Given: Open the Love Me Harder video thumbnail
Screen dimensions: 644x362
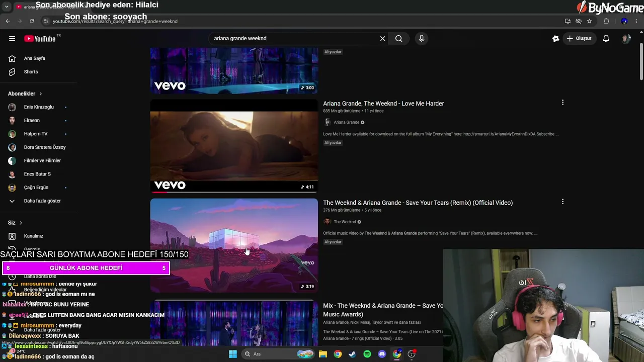Looking at the screenshot, I should coord(234,146).
